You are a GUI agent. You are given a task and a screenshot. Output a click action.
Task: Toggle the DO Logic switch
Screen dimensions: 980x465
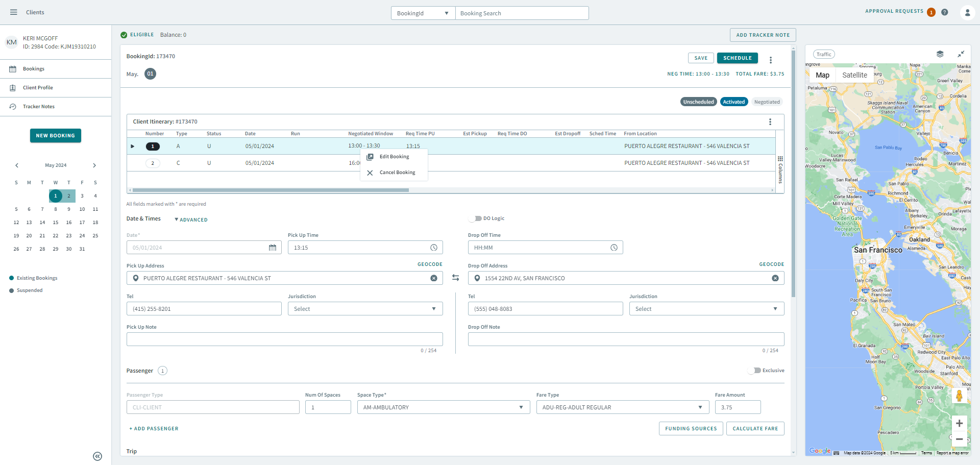click(x=476, y=218)
